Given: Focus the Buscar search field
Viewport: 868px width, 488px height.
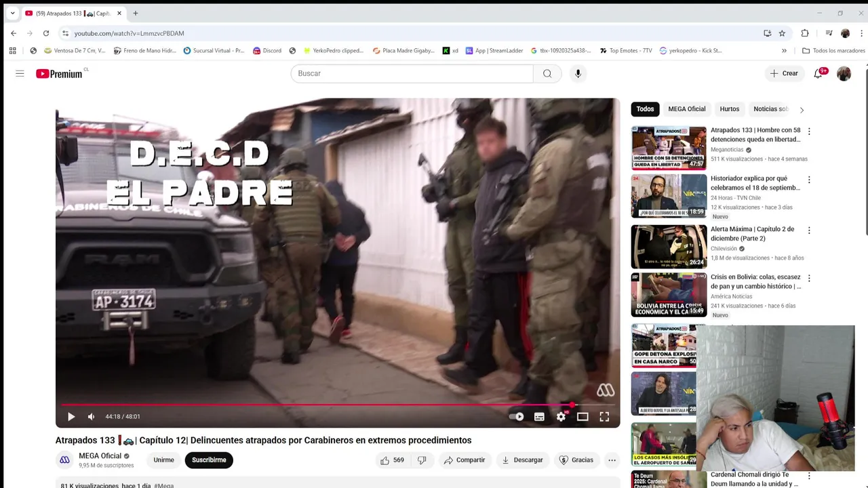Looking at the screenshot, I should pos(412,73).
